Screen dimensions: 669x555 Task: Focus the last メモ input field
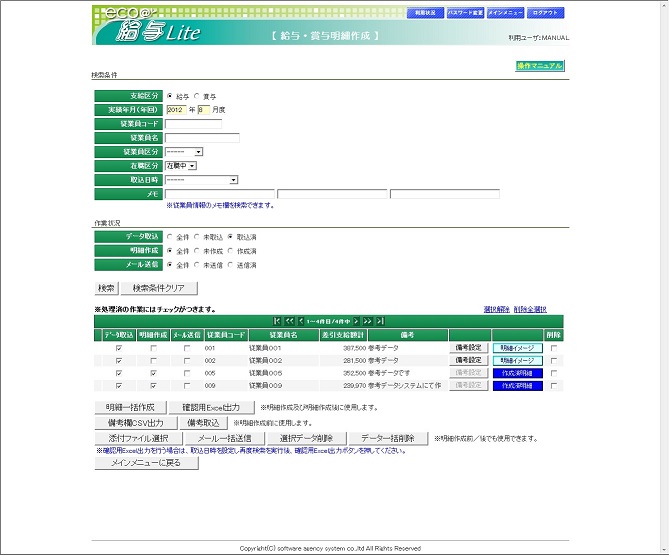click(x=445, y=194)
